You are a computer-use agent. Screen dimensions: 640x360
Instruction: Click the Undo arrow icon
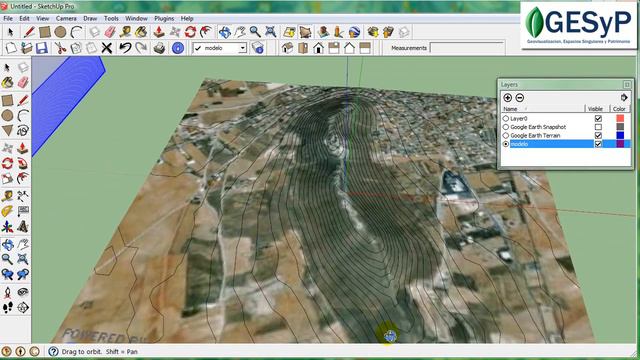tap(125, 48)
